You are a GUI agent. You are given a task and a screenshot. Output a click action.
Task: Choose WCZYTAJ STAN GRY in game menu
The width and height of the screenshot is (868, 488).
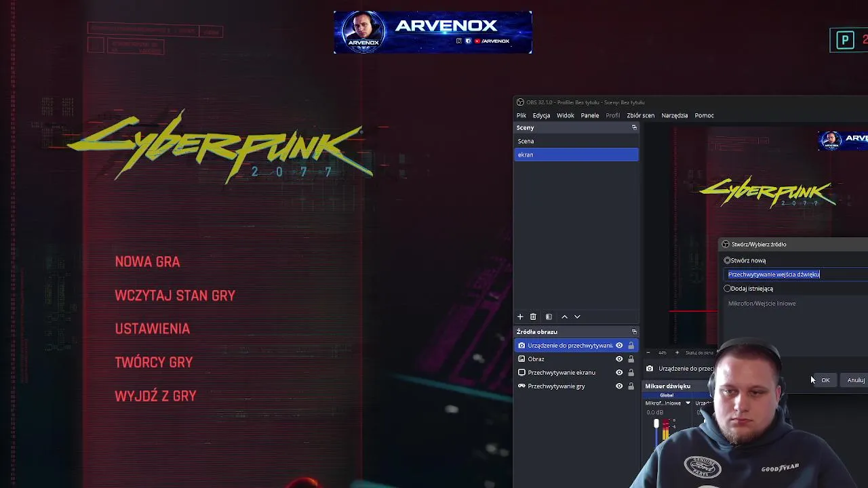coord(175,296)
